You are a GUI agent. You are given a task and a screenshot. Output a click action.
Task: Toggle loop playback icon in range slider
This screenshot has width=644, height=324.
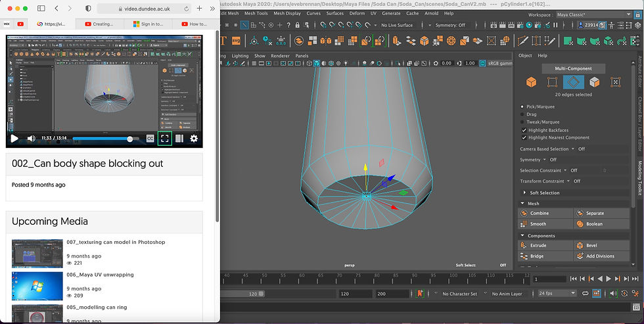[586, 293]
